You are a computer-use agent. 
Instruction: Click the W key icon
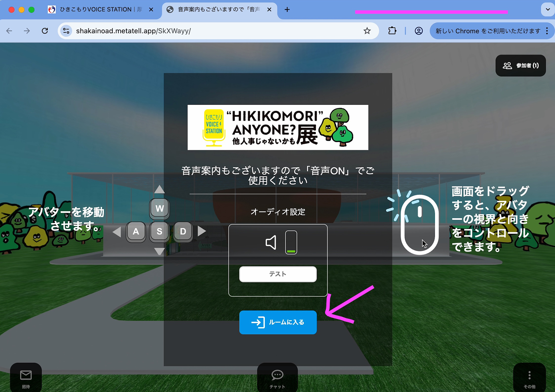[x=159, y=208]
